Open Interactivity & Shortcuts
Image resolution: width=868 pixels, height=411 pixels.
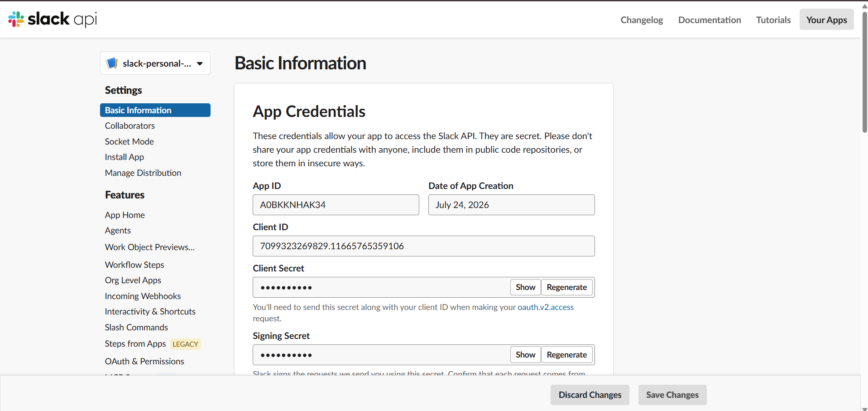[x=150, y=311]
